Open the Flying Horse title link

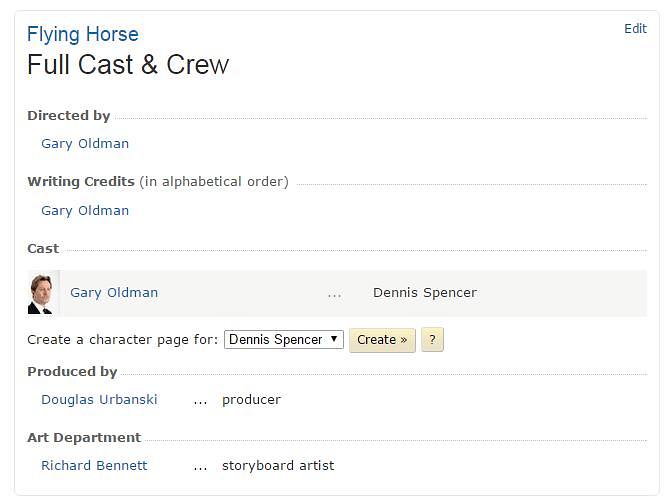click(x=83, y=35)
